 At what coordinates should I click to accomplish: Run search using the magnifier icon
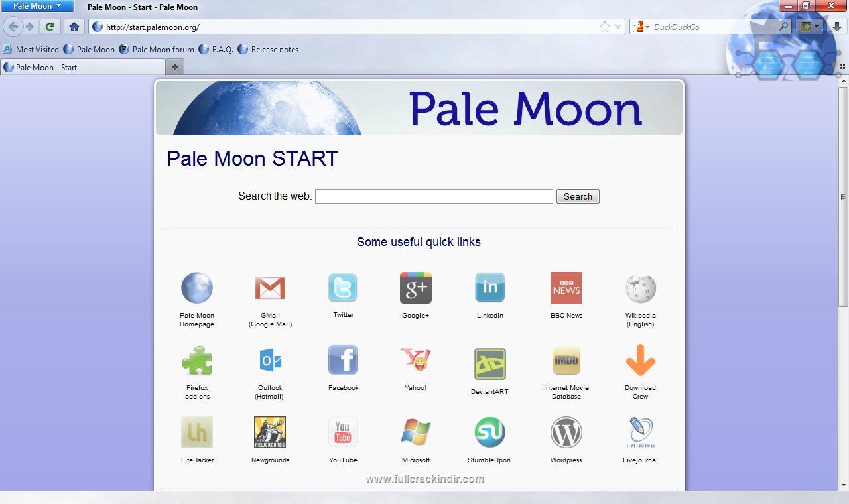coord(783,27)
